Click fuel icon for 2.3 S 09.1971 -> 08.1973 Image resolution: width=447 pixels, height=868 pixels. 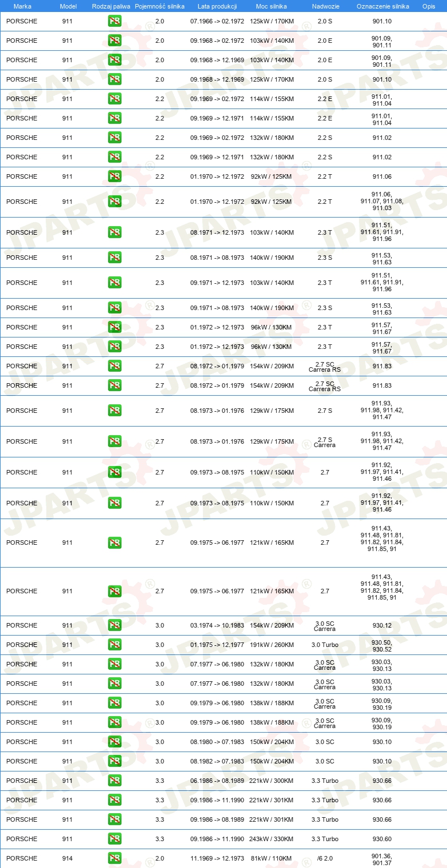coord(114,308)
